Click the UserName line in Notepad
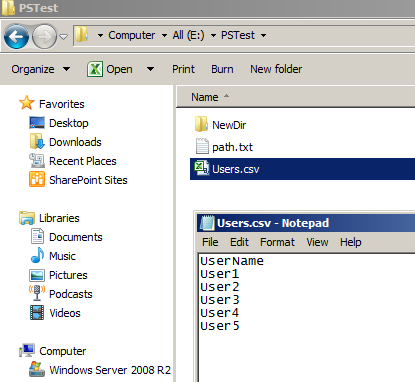The width and height of the screenshot is (415, 382). click(x=232, y=261)
